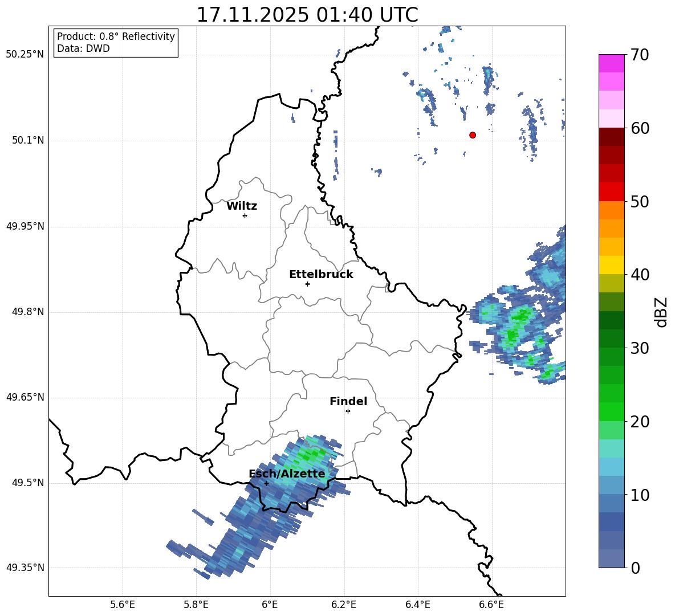The width and height of the screenshot is (675, 616).
Task: Select the Esch/Alzette city label
Action: [x=287, y=474]
